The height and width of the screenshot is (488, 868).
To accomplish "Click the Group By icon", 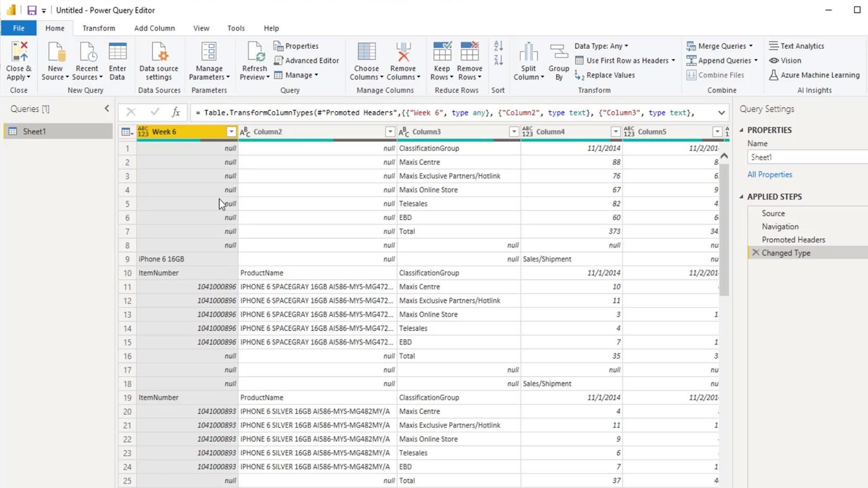I will click(558, 52).
